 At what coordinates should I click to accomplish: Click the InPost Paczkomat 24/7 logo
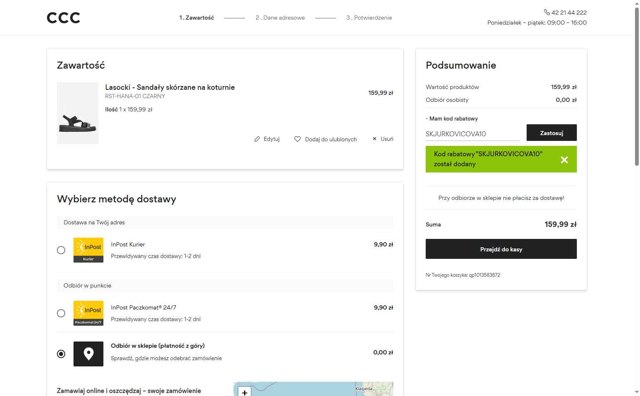[x=88, y=313]
